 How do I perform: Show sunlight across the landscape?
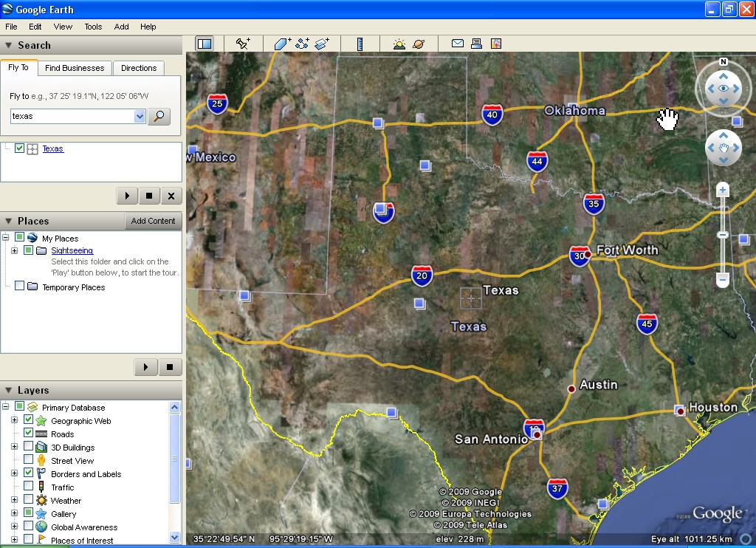tap(399, 44)
